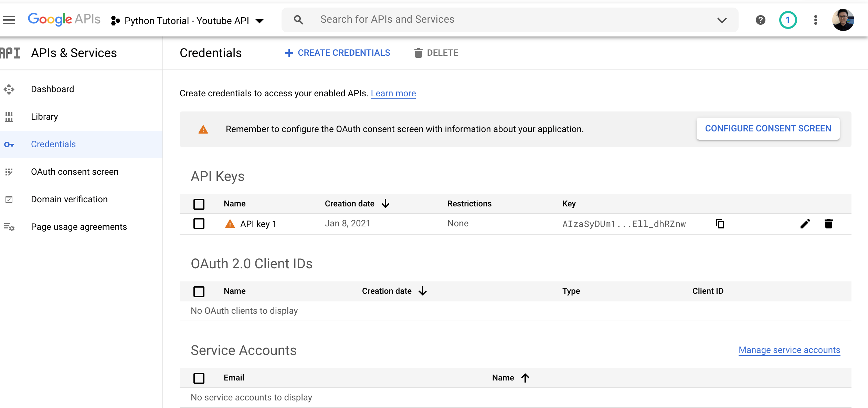Screen dimensions: 868x408
Task: Go to OAuth consent screen in sidebar
Action: (74, 172)
